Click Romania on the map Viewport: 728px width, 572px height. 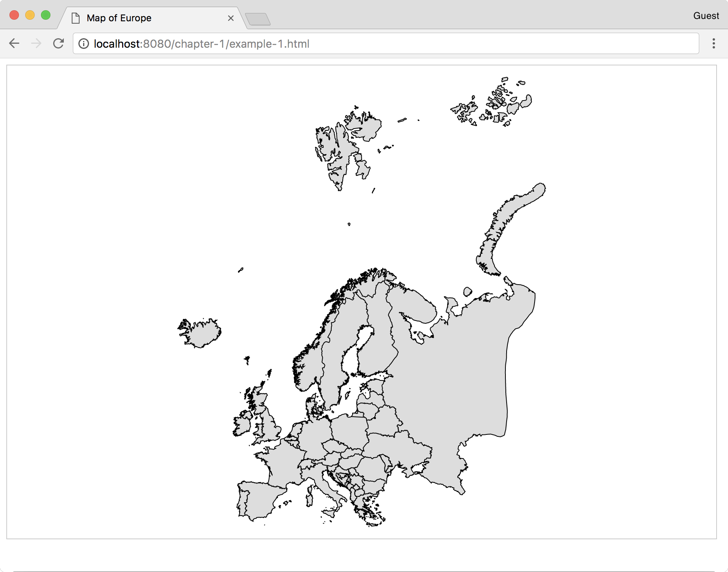coord(373,469)
